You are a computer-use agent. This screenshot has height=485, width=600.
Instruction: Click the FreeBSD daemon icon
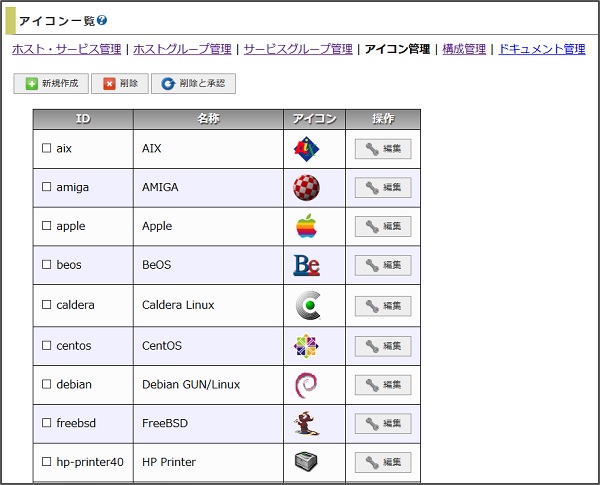pos(307,423)
